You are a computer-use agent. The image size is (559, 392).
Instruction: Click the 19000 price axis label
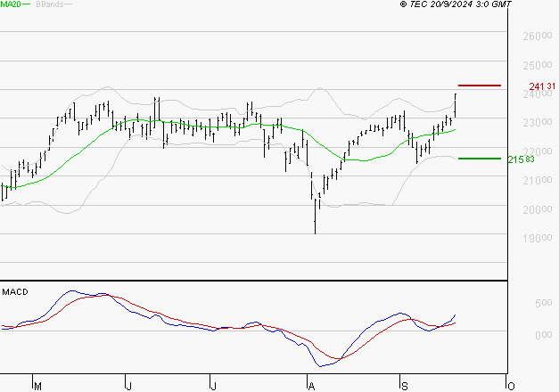[x=538, y=239]
